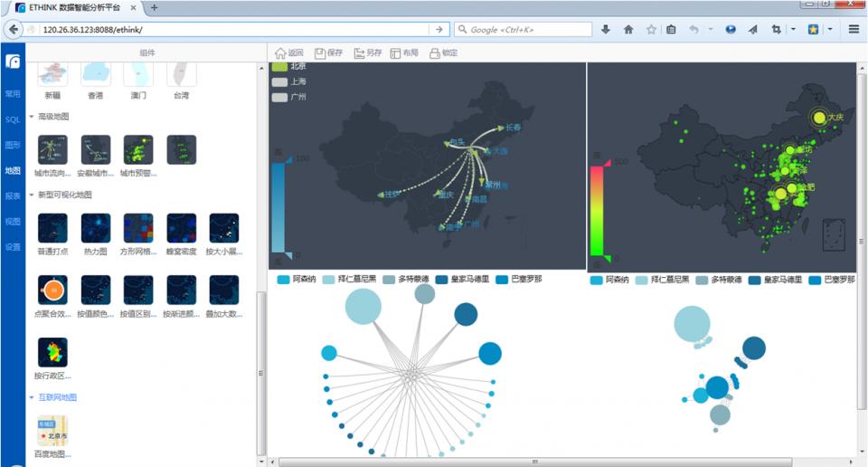Open the 图形 sidebar tab
This screenshot has height=467, width=868.
tap(13, 145)
